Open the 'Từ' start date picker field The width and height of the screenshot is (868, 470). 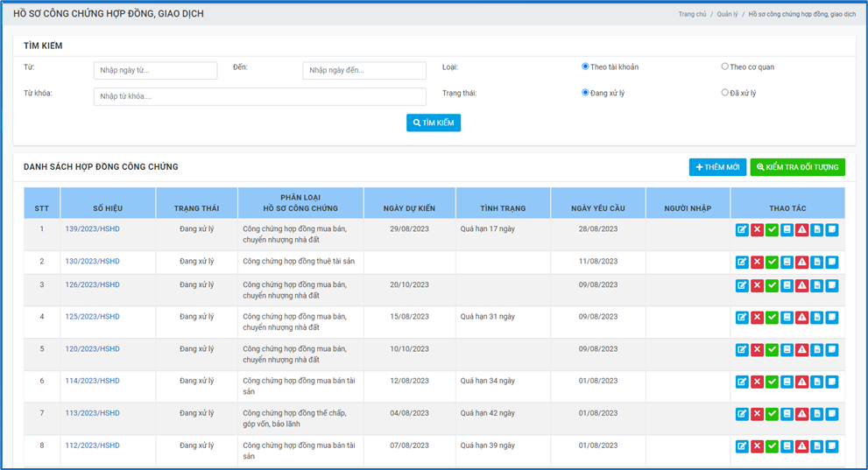pyautogui.click(x=155, y=71)
